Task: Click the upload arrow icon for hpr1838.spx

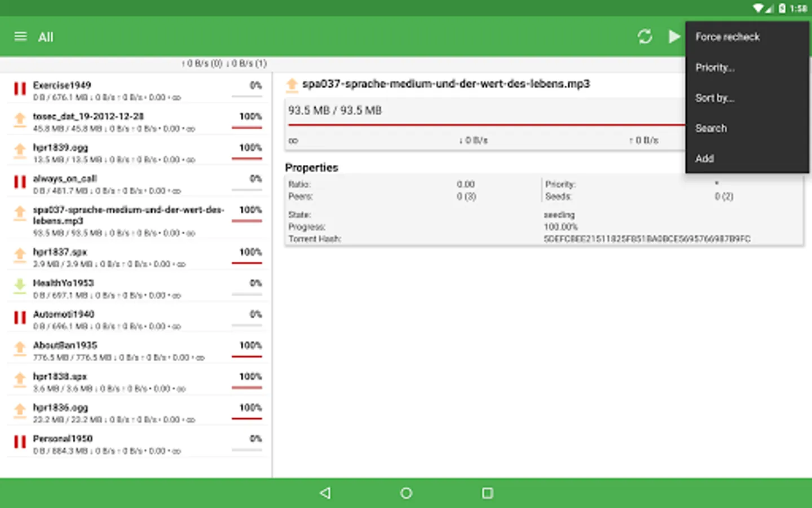Action: click(20, 380)
